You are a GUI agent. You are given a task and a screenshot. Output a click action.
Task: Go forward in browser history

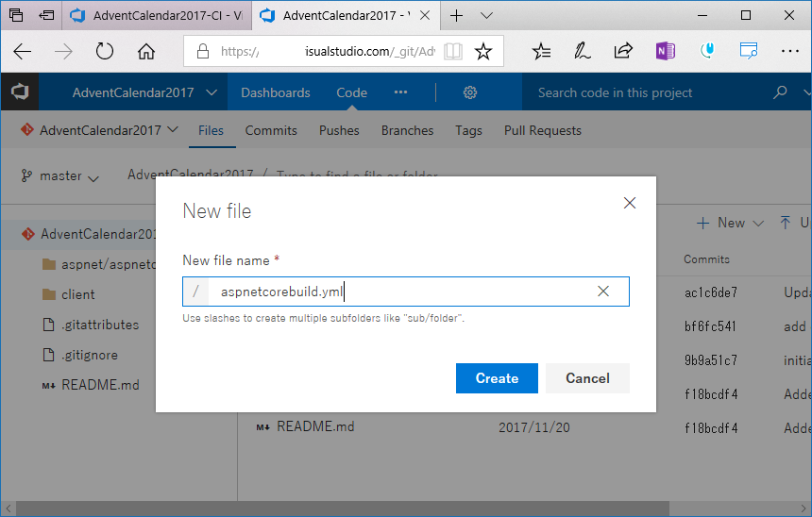click(63, 51)
